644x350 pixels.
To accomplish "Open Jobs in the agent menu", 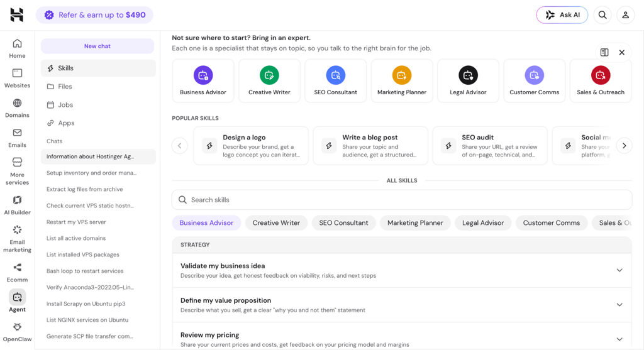I will click(98, 105).
